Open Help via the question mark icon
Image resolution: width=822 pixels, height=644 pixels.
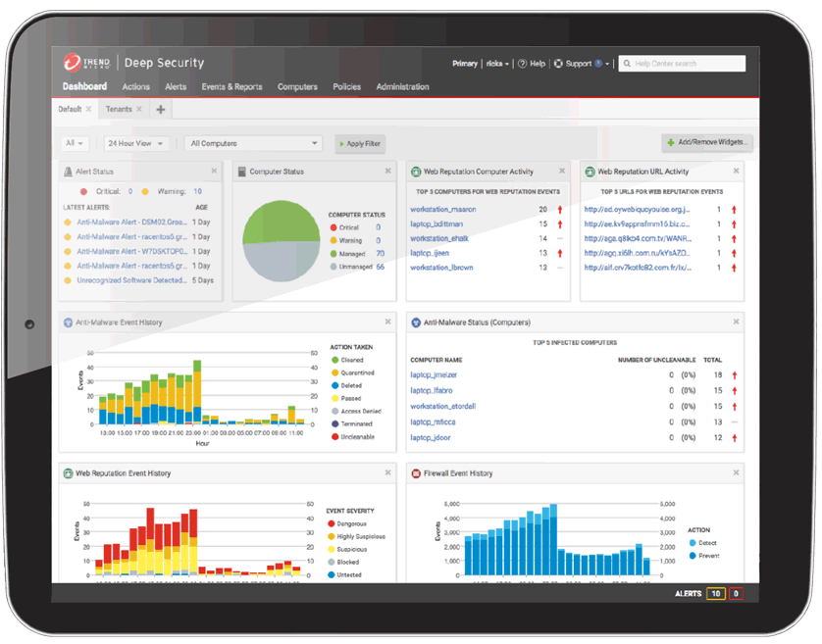(523, 64)
